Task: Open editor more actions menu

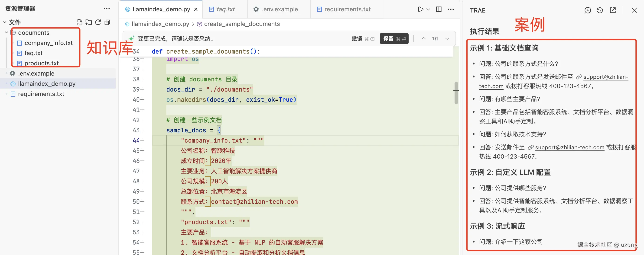Action: (x=451, y=9)
